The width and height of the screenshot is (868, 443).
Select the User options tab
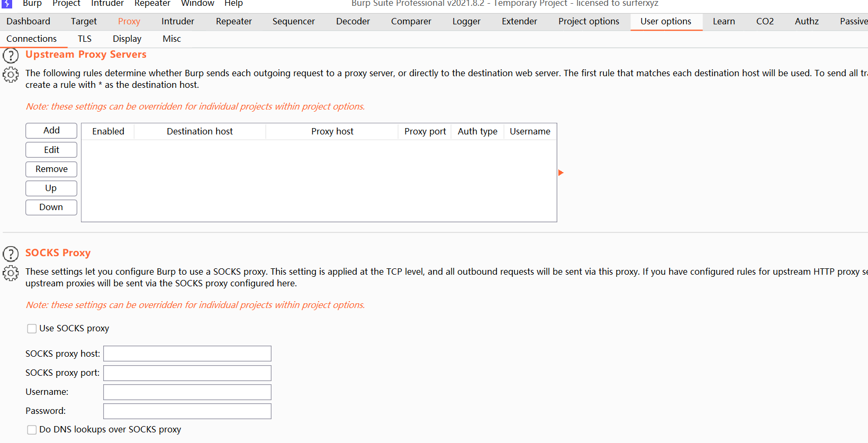point(666,21)
